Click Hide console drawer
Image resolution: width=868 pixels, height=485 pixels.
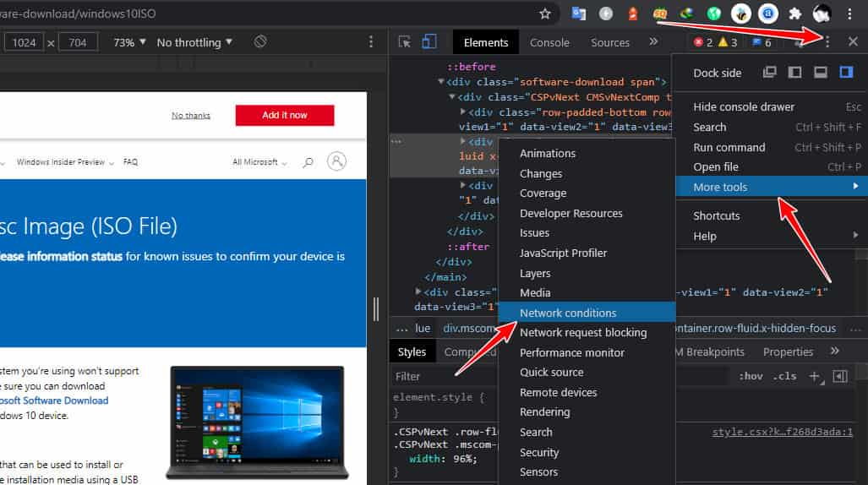pos(771,106)
